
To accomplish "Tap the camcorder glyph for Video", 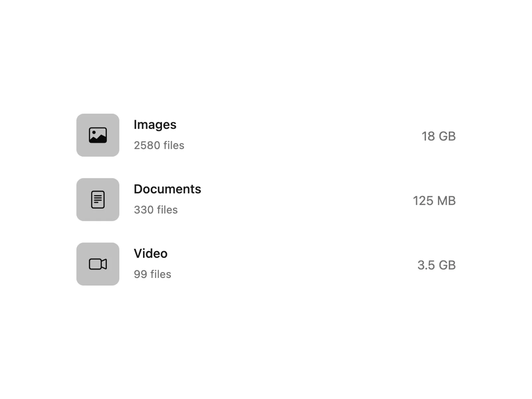I will point(98,264).
